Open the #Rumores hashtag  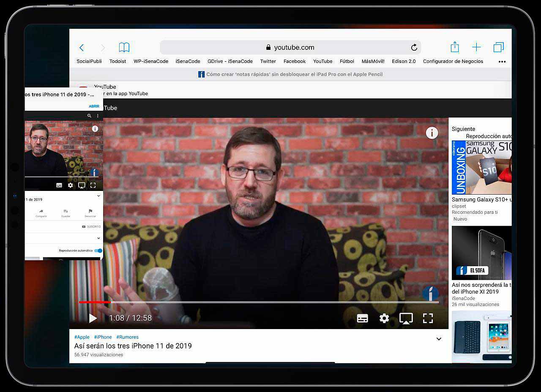127,337
